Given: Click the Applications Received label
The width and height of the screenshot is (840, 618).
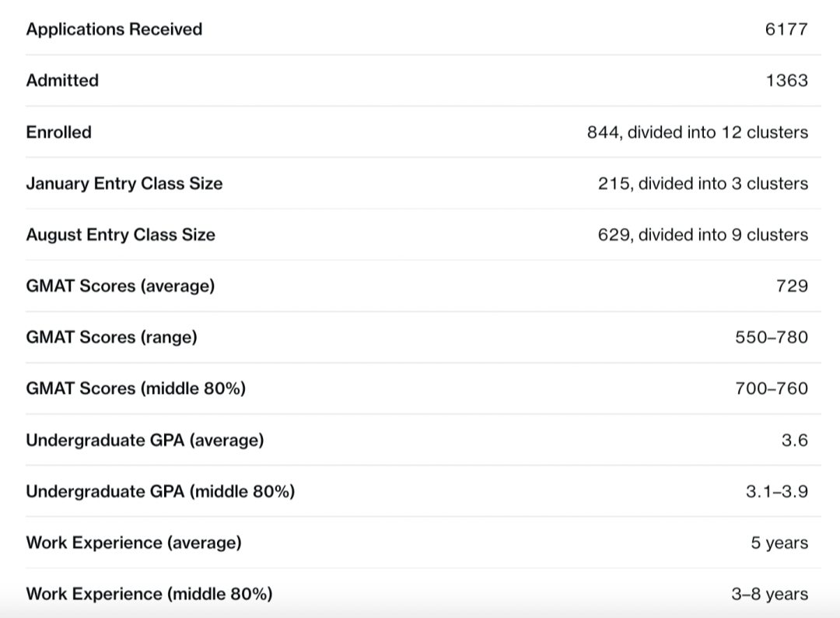Looking at the screenshot, I should pos(114,29).
